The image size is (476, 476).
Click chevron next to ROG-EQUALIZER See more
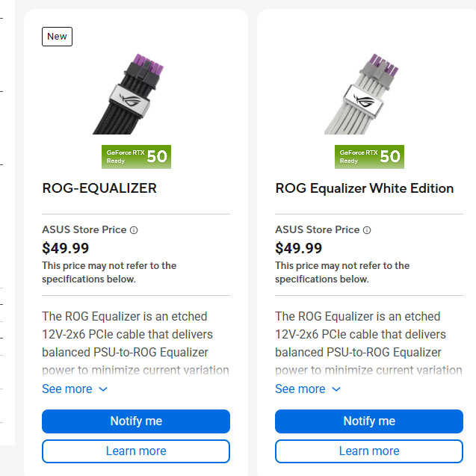coord(103,389)
